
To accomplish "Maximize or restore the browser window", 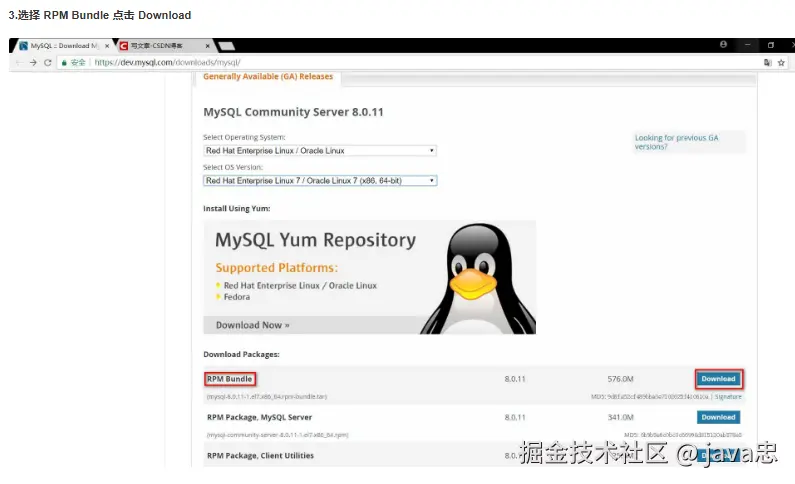I will pos(771,45).
